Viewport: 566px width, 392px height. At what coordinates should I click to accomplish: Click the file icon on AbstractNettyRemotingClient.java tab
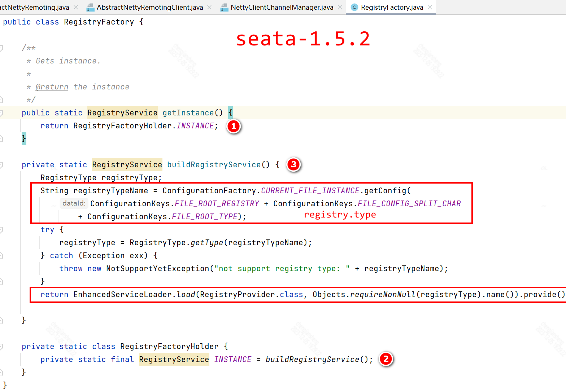coord(90,7)
